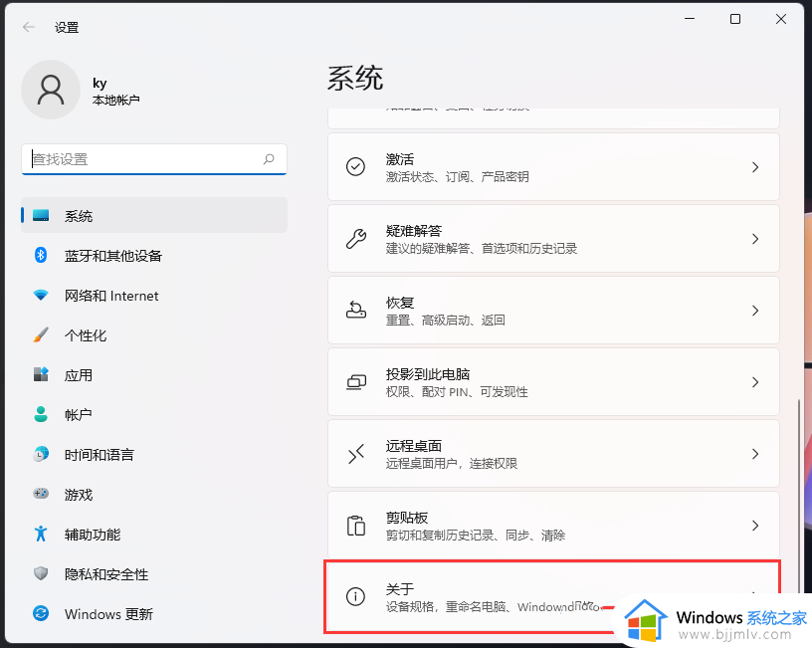This screenshot has width=812, height=648.
Task: Click the recovery icon for 恢复
Action: [x=356, y=310]
